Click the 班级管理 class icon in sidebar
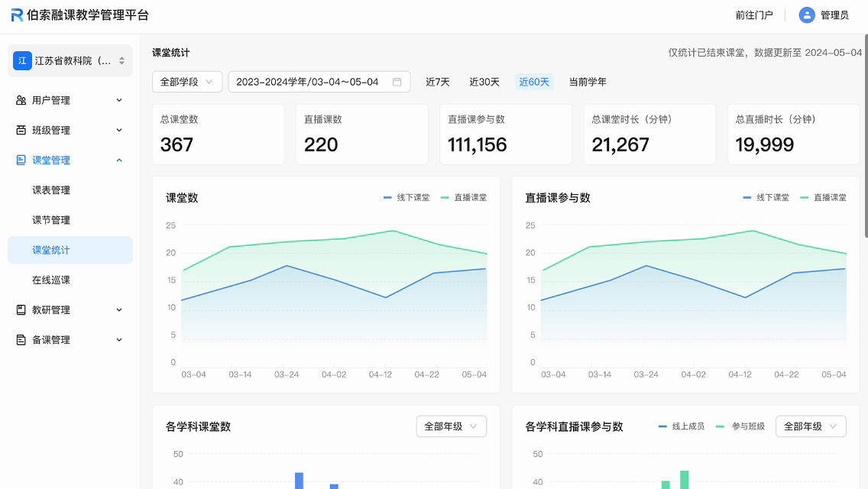Screen dimensions: 868x489 [x=21, y=130]
